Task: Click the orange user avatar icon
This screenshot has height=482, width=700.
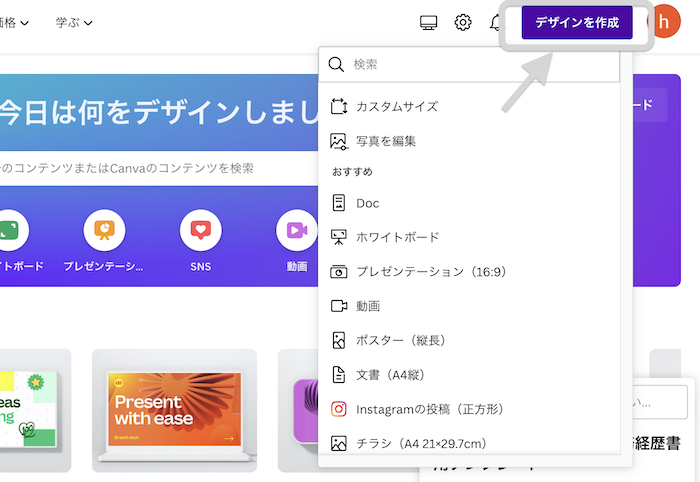Action: click(662, 23)
